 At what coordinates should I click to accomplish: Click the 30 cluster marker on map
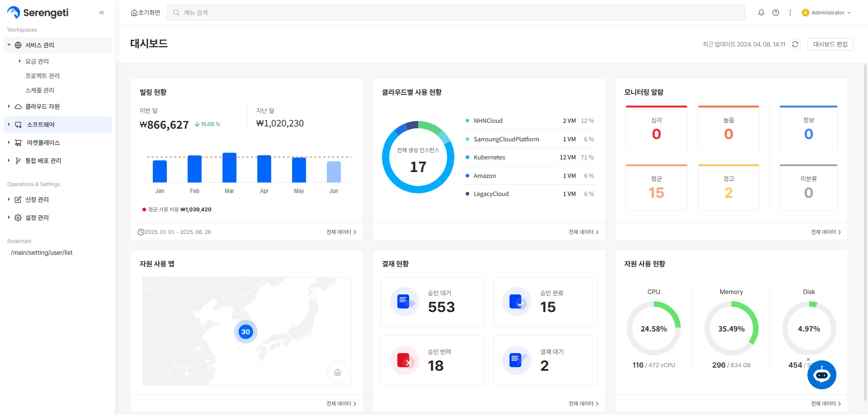coord(245,332)
